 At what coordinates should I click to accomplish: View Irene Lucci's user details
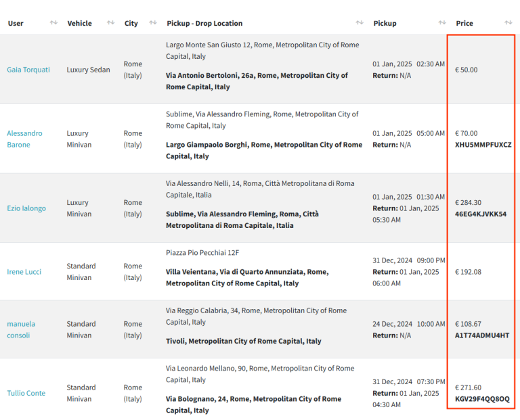coord(24,272)
